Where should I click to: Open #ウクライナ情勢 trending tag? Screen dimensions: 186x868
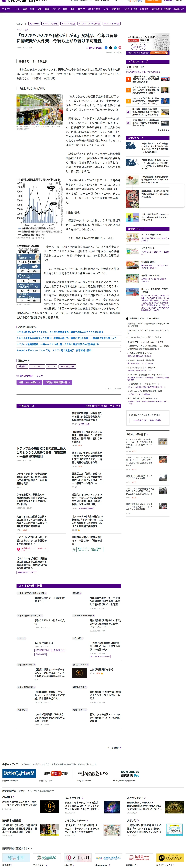click(x=111, y=24)
